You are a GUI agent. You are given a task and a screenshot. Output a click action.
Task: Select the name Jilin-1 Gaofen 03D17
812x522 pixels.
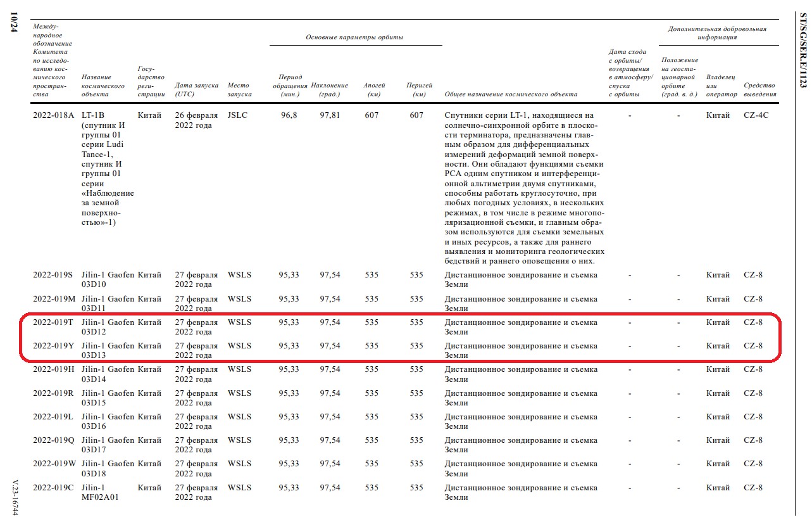coord(108,445)
